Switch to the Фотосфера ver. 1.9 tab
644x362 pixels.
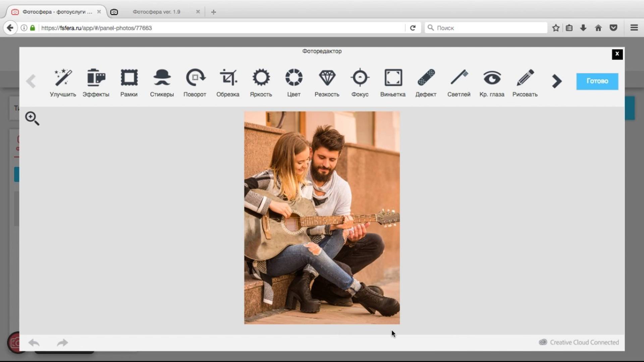[x=156, y=12]
